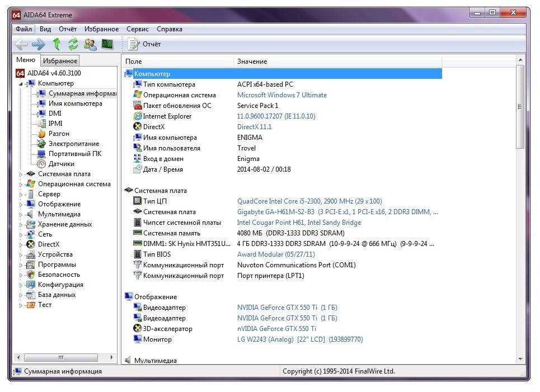Expand the Сервер tree node
This screenshot has width=540, height=392.
[21, 195]
